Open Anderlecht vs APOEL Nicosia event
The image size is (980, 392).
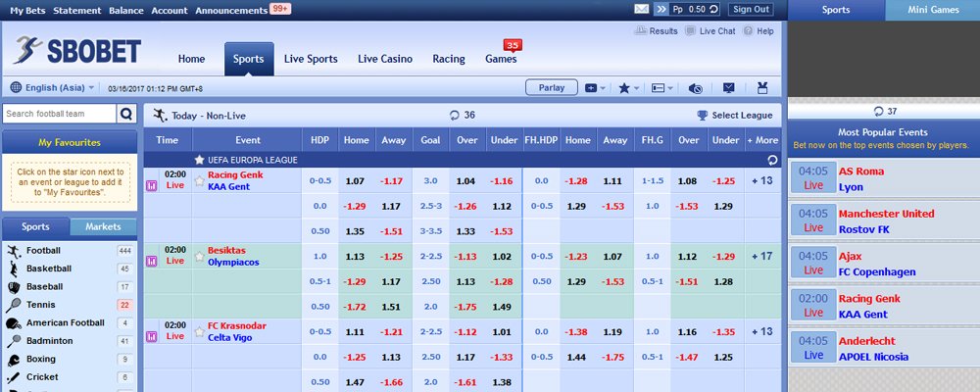pyautogui.click(x=884, y=349)
